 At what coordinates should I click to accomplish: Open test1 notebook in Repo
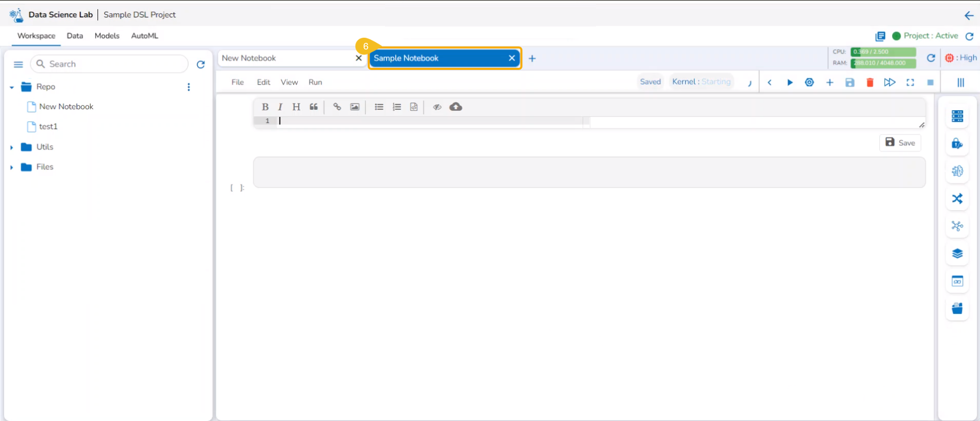point(48,127)
